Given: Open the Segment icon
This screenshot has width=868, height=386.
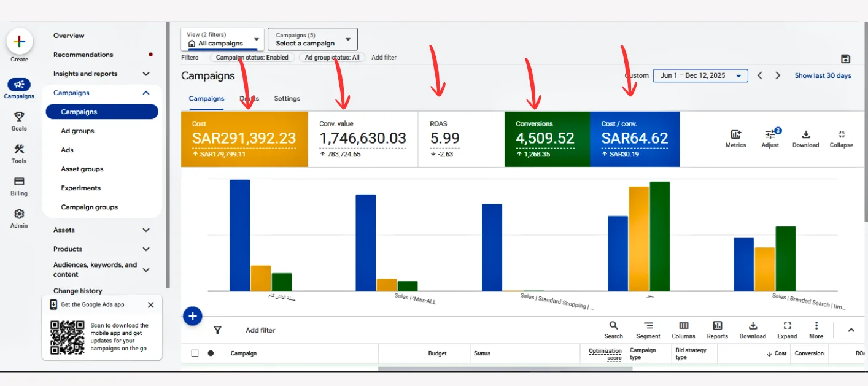Looking at the screenshot, I should click(x=648, y=326).
